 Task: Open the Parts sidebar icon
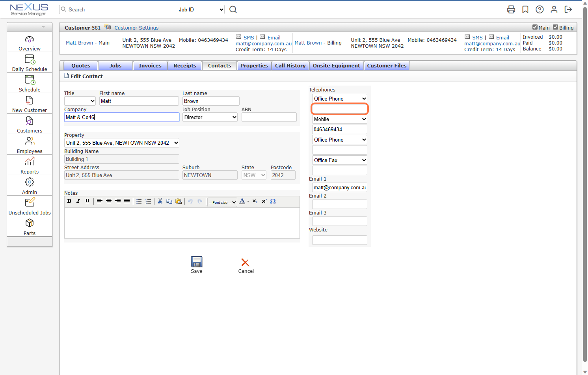coord(29,223)
